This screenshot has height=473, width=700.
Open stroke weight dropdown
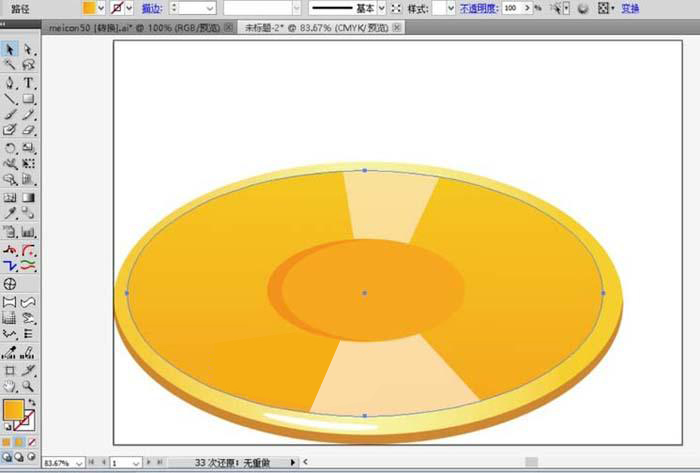point(210,8)
